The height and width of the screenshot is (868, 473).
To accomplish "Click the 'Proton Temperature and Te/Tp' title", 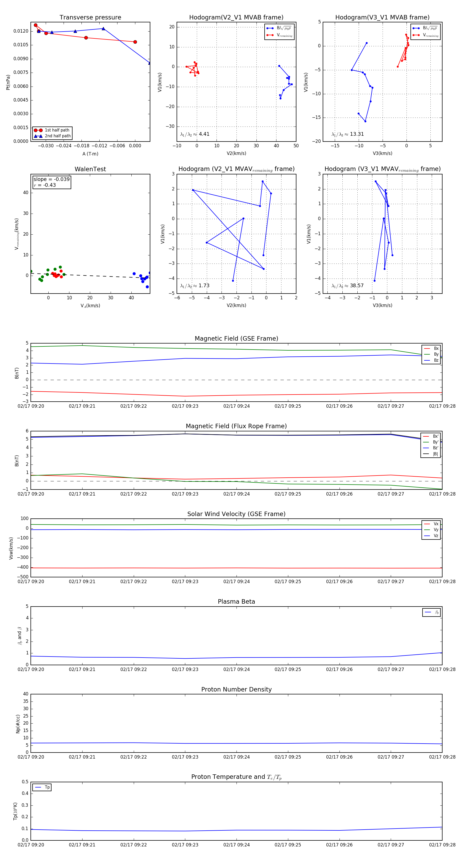I will 236,777.
